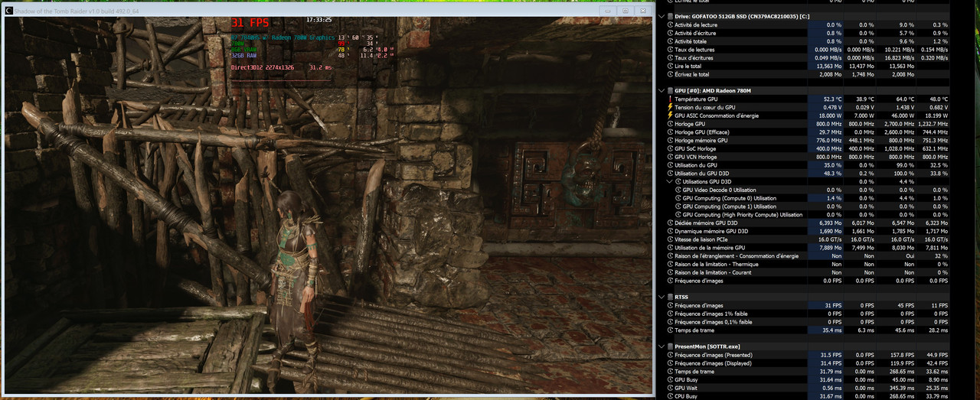Click the Shadow of the Tomb Raider window icon

[x=8, y=11]
